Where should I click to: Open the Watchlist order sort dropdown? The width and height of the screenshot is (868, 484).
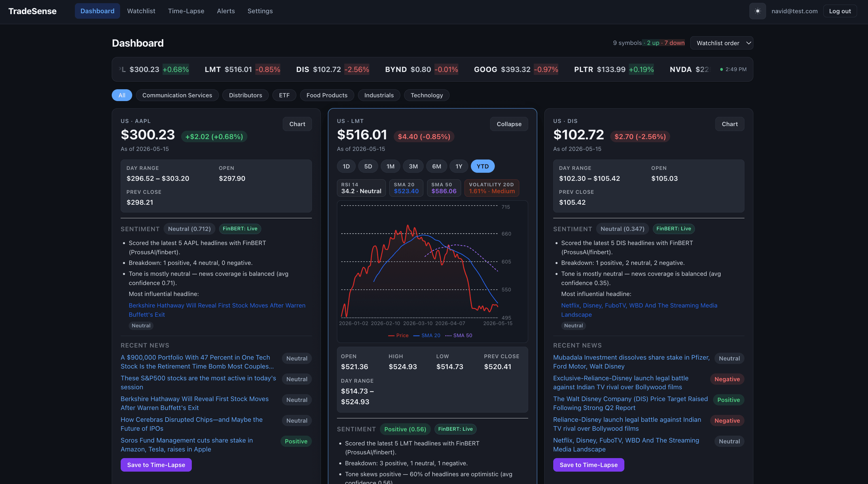pos(721,43)
